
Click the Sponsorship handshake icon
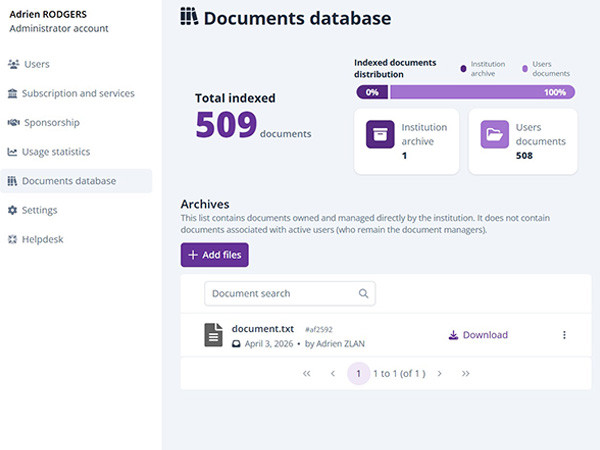point(13,123)
